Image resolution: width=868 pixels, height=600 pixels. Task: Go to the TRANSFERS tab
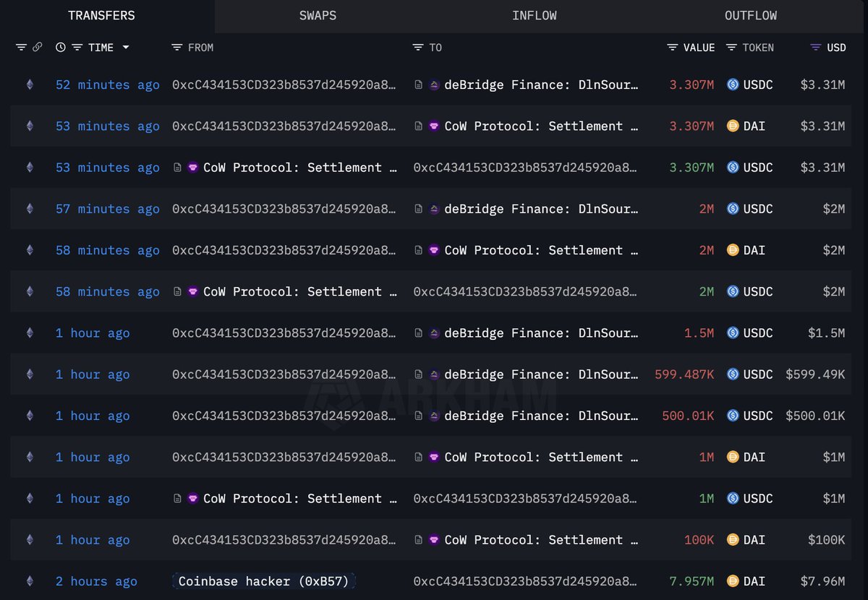[x=101, y=16]
